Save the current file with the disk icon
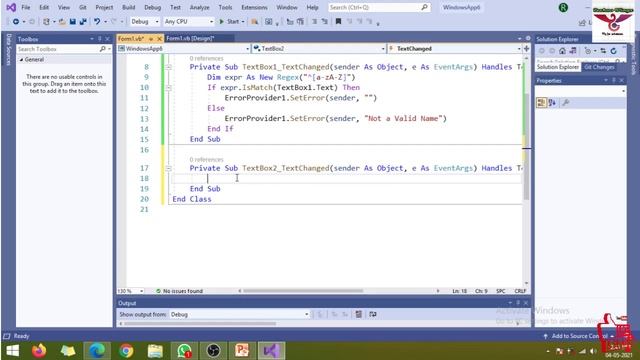 [x=73, y=22]
